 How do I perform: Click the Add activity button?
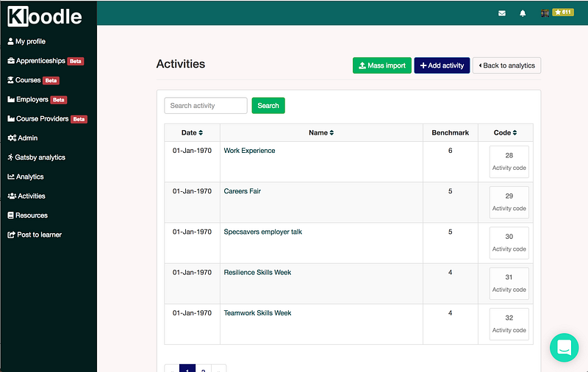[442, 65]
